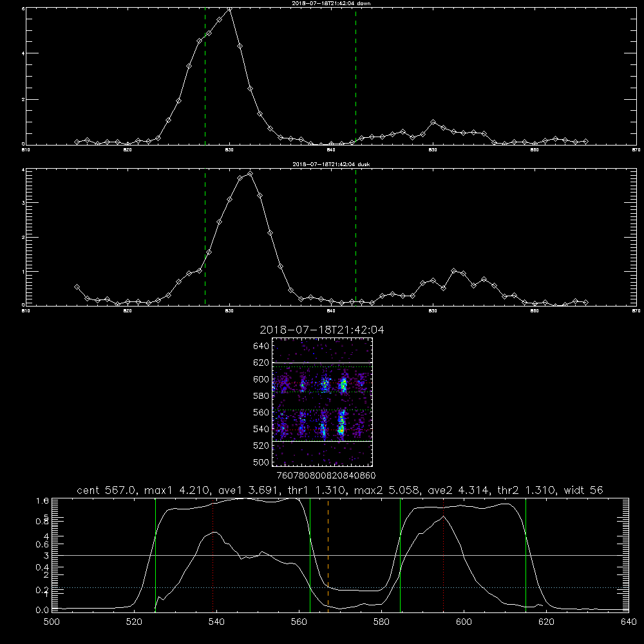The image size is (644, 644).
Task: Click the blue dotted threshold line in bottom plot
Action: pyautogui.click(x=340, y=588)
